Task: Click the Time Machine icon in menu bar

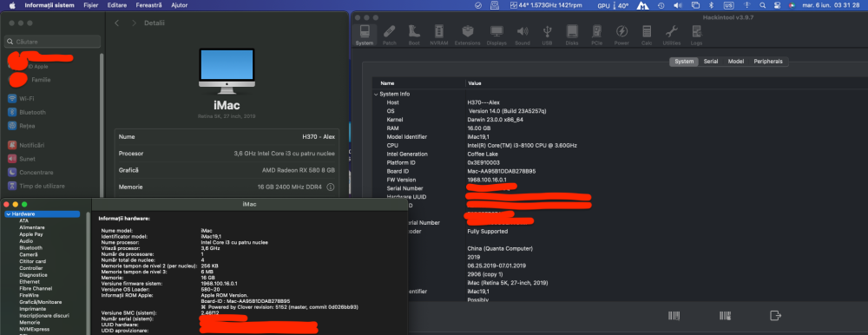Action: tap(661, 5)
